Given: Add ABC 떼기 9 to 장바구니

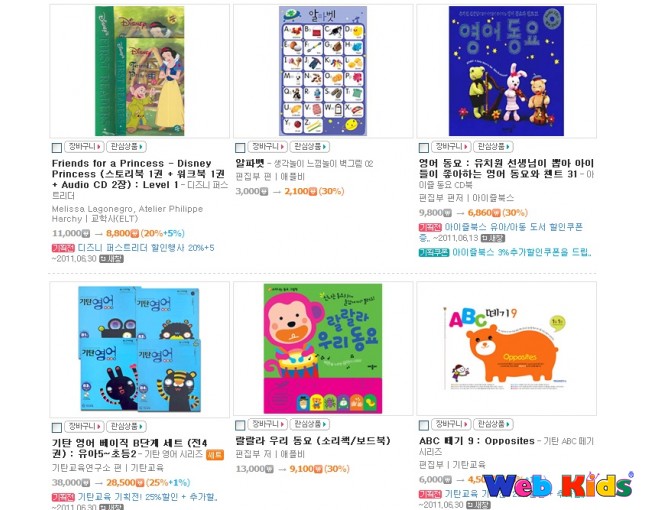Looking at the screenshot, I should pyautogui.click(x=451, y=424).
